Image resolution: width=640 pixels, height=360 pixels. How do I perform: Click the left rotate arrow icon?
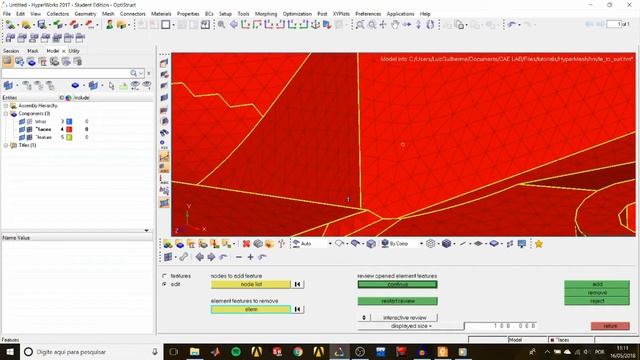(199, 257)
